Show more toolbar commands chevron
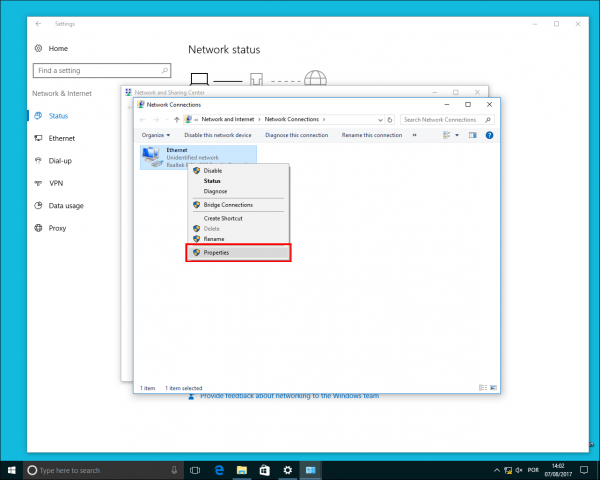 click(x=414, y=135)
